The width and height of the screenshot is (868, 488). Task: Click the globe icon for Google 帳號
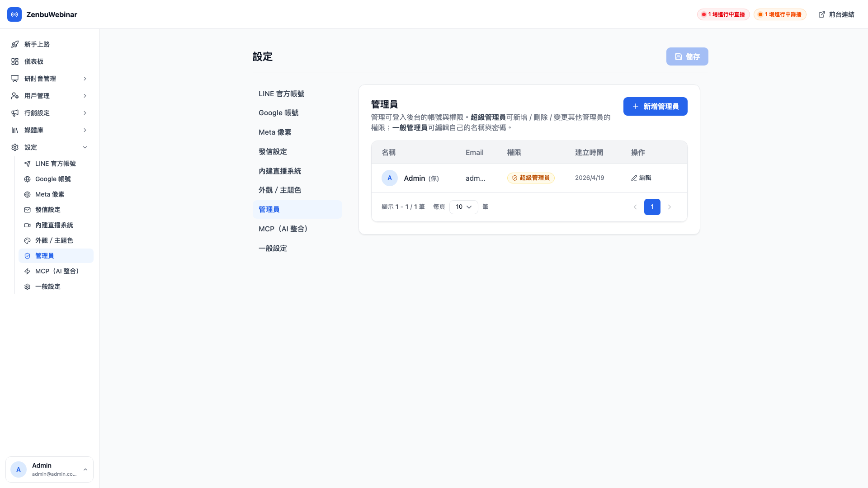tap(28, 179)
